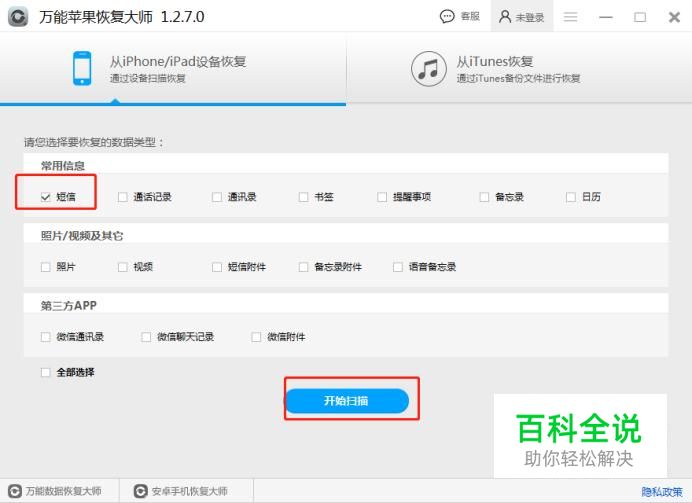
Task: Enable the 短信附件 checkbox
Action: pos(217,267)
